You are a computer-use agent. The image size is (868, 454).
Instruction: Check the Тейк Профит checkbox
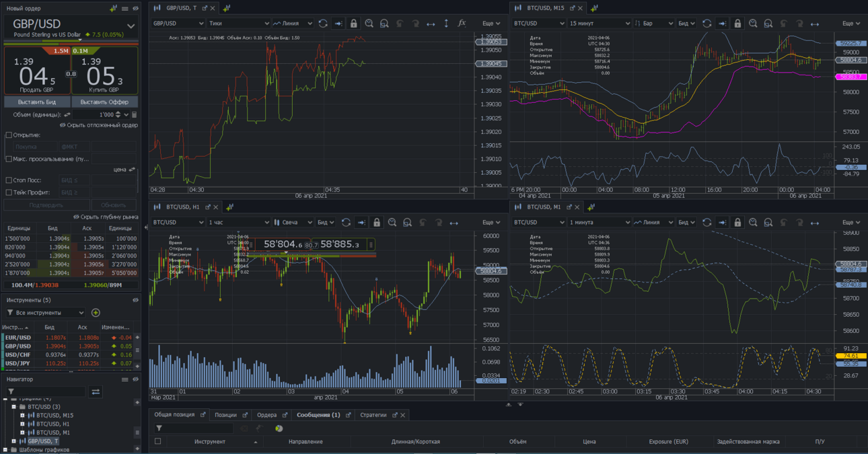[x=9, y=192]
